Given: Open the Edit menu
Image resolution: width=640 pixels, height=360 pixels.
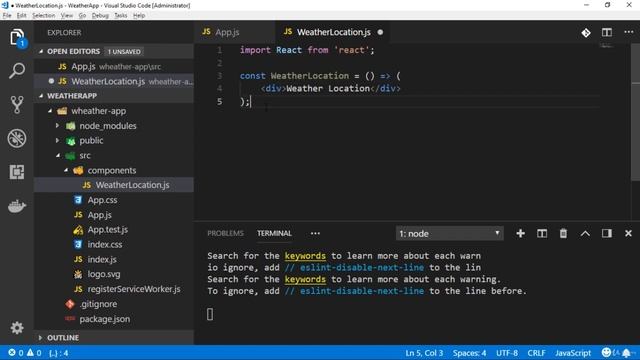Looking at the screenshot, I should pos(22,16).
